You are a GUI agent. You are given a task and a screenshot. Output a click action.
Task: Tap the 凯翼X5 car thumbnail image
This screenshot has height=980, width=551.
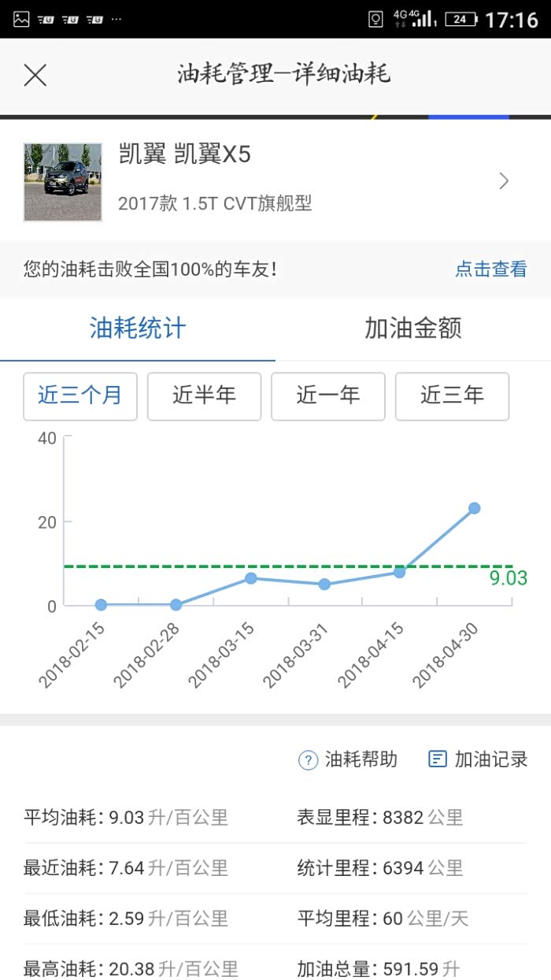pos(63,182)
